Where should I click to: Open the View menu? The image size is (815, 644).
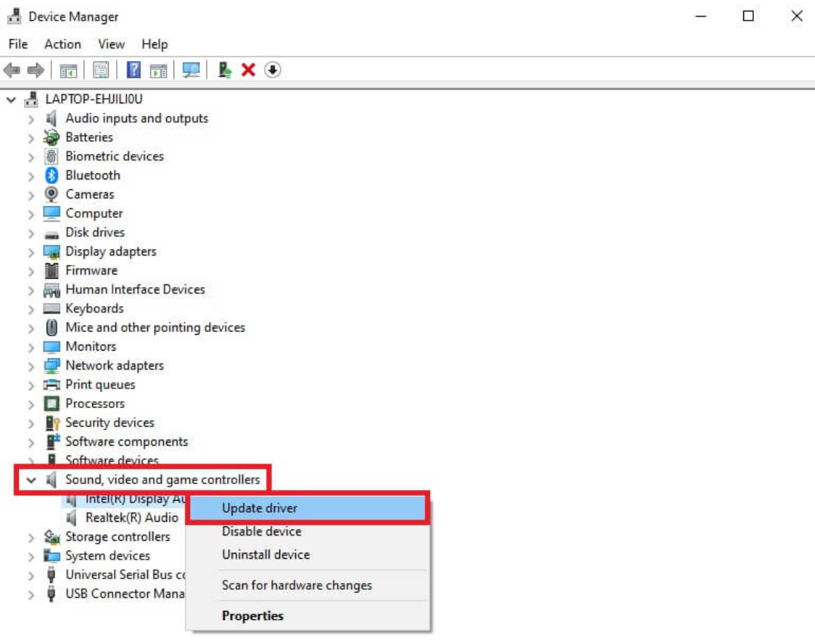click(x=111, y=44)
